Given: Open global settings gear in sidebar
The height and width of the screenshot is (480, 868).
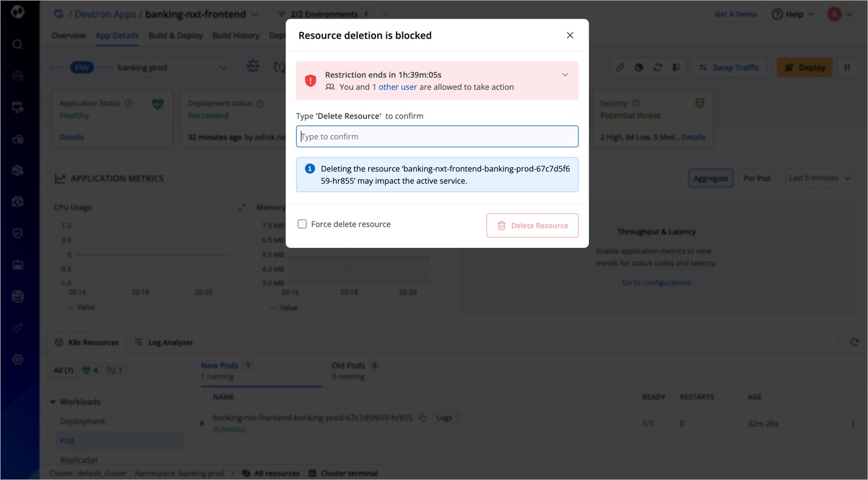Looking at the screenshot, I should [x=18, y=359].
